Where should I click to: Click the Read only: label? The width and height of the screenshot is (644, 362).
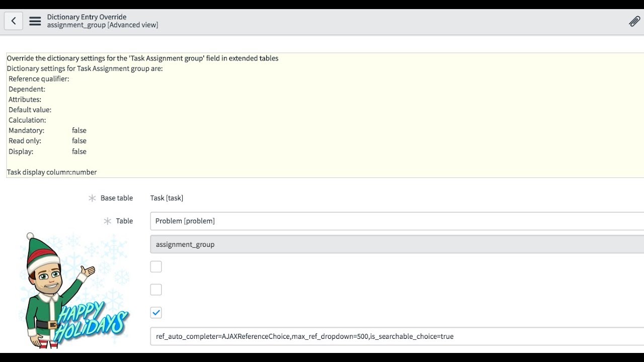[25, 141]
